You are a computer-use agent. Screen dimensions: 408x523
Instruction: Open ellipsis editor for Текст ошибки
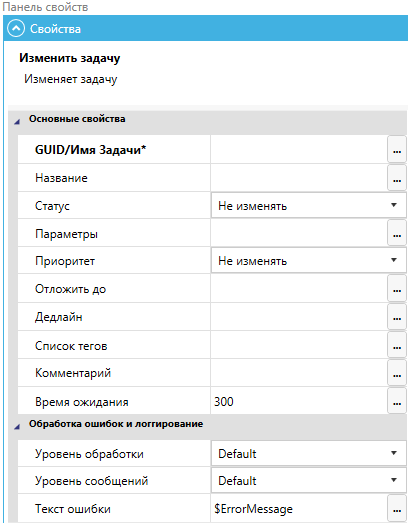pyautogui.click(x=397, y=508)
